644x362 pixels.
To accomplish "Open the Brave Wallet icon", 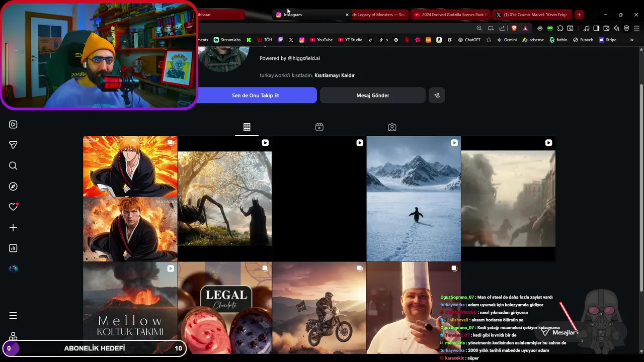I will [606, 28].
